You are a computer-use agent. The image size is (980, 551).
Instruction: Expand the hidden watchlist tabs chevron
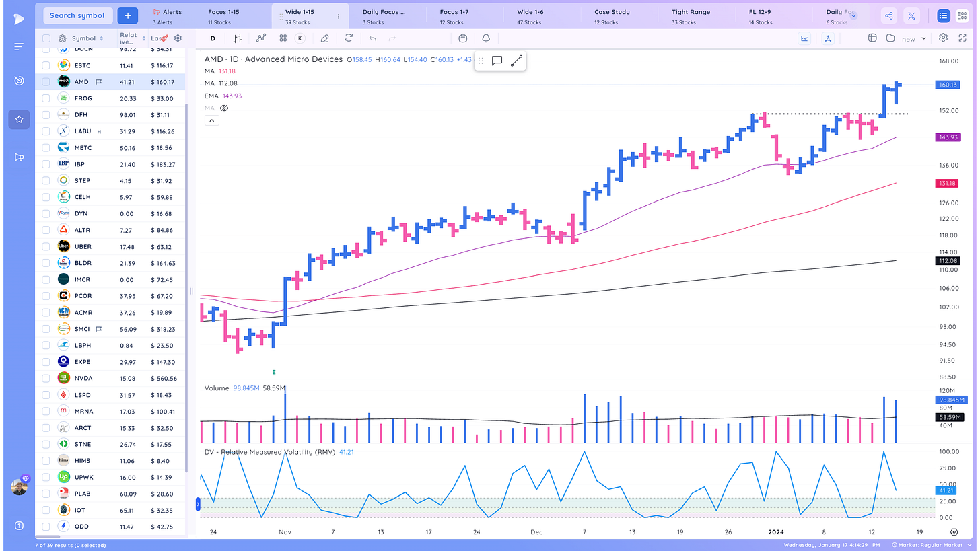tap(853, 15)
